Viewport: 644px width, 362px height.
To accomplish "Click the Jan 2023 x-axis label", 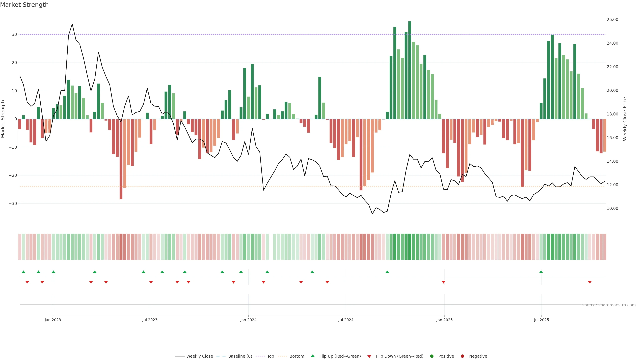I will coord(53,320).
